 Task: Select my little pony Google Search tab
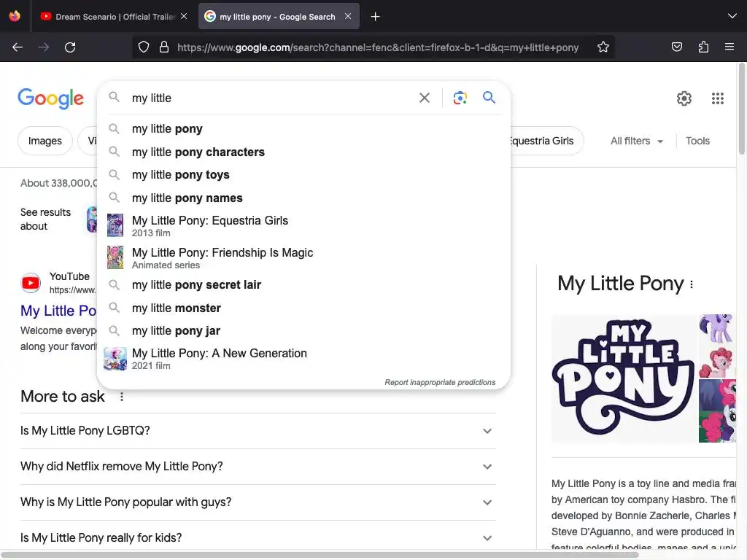(279, 17)
